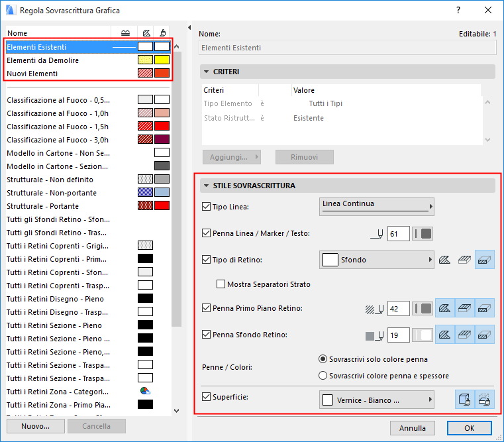504x442 pixels.
Task: Open foreground pen color swatch next to 42
Action: pyautogui.click(x=423, y=309)
